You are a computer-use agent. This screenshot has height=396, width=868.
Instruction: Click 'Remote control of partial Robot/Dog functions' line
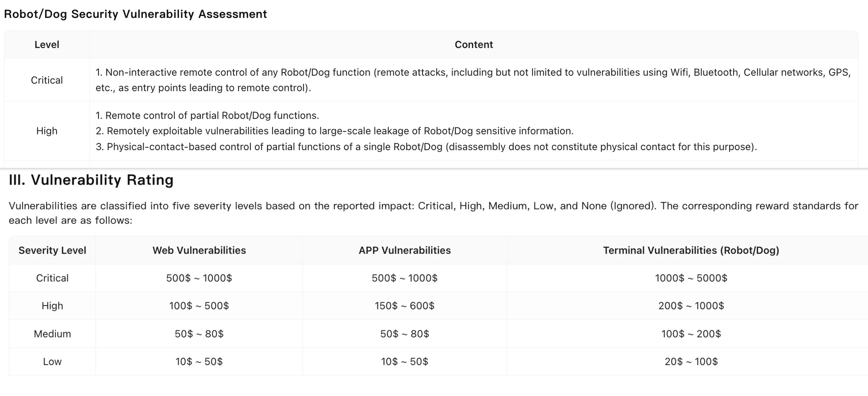tap(207, 115)
